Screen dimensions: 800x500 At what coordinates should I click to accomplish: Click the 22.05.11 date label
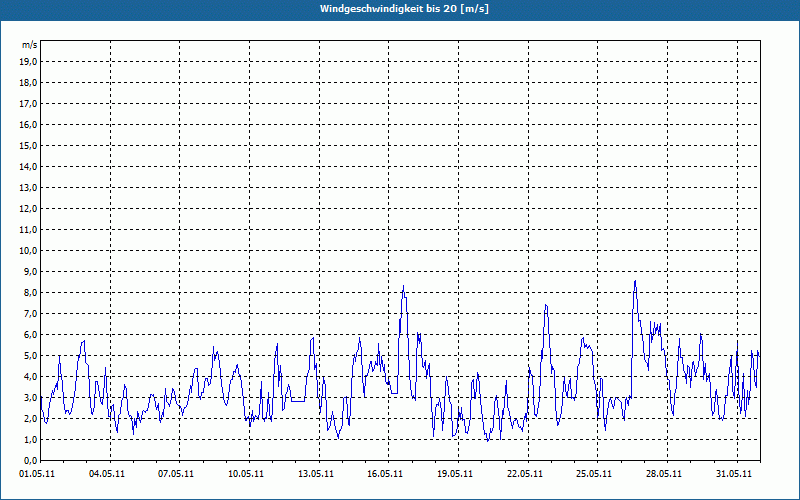[525, 473]
